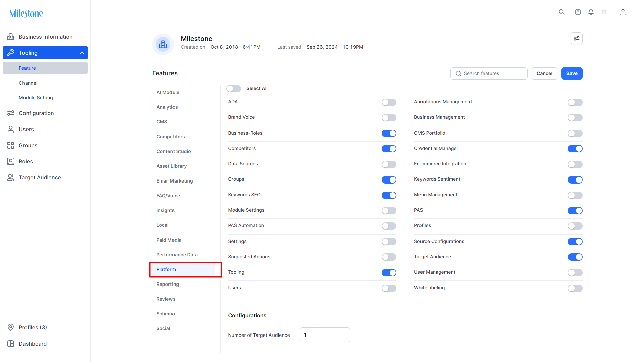Go to Users in sidebar
This screenshot has width=644, height=362.
45,129
